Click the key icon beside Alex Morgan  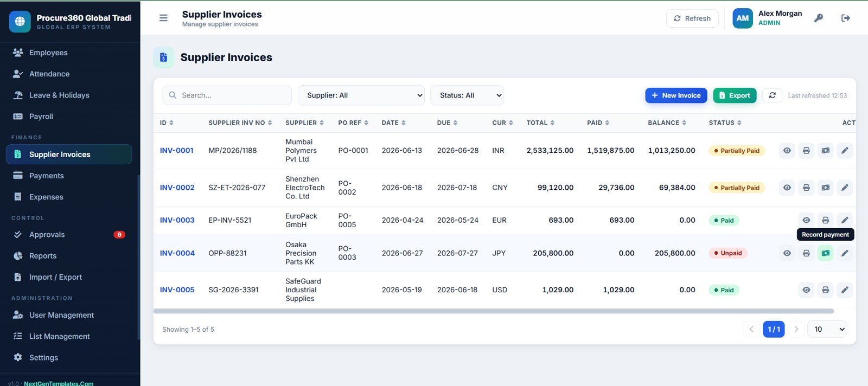coord(819,18)
